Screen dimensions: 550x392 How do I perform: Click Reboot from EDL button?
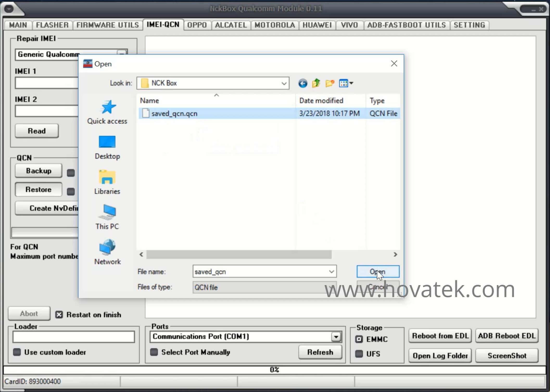pos(440,336)
